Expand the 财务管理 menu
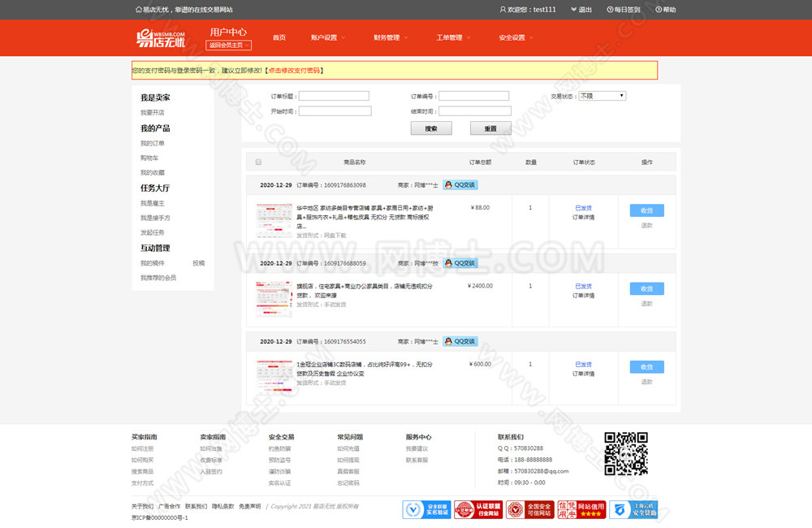 pos(390,37)
